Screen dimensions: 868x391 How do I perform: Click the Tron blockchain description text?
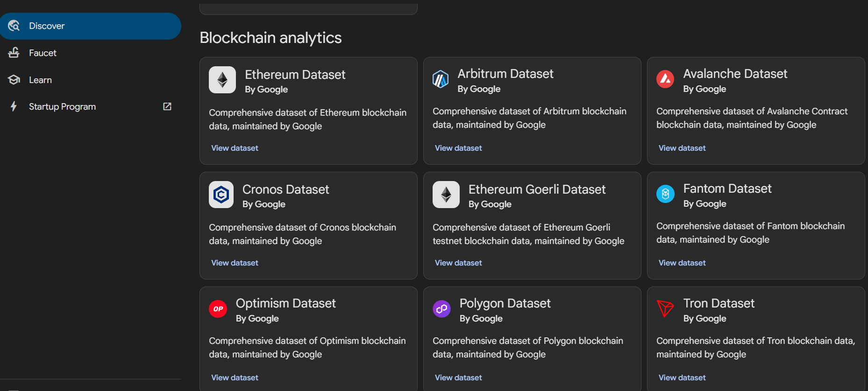tap(756, 348)
